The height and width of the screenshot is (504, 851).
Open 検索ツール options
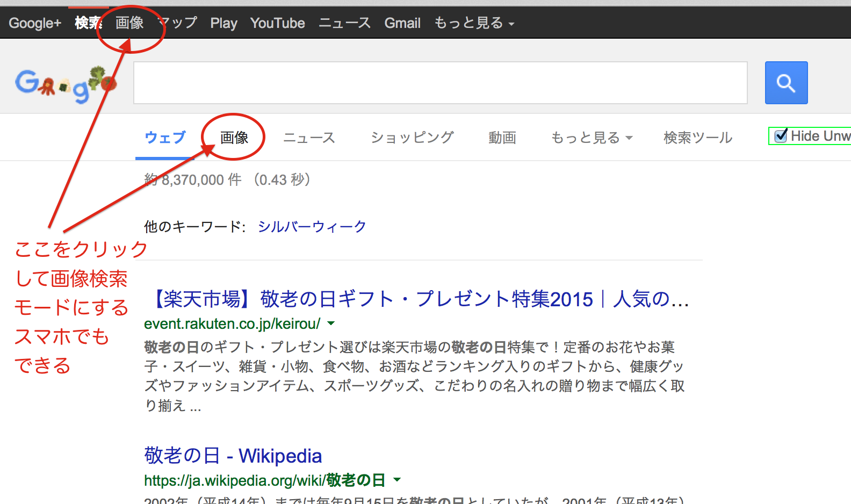tap(698, 138)
